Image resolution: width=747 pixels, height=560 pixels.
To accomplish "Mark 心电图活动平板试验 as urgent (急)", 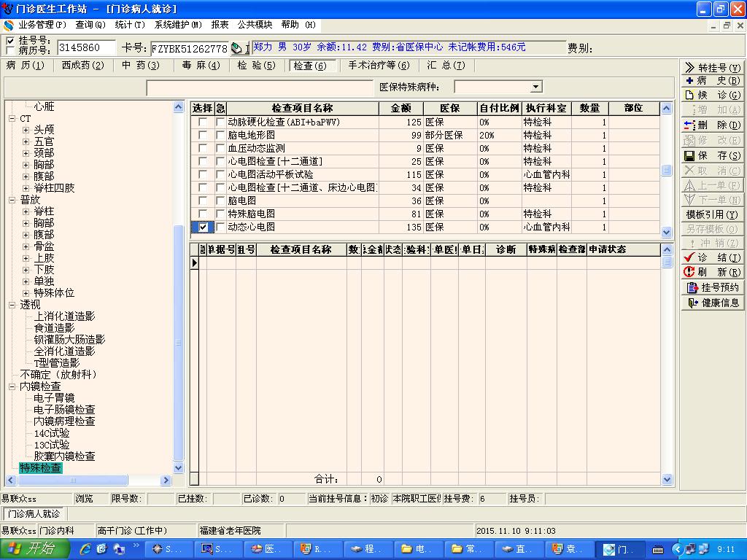I will [x=220, y=175].
